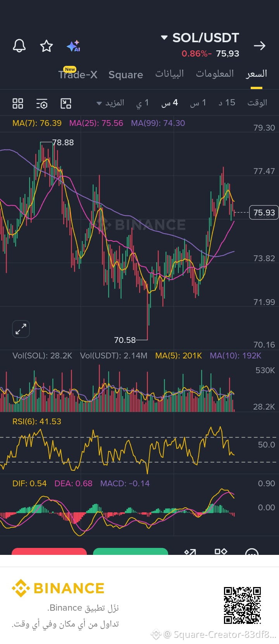This screenshot has height=644, width=279.
Task: Select الوقت time chart mode
Action: coord(257,103)
